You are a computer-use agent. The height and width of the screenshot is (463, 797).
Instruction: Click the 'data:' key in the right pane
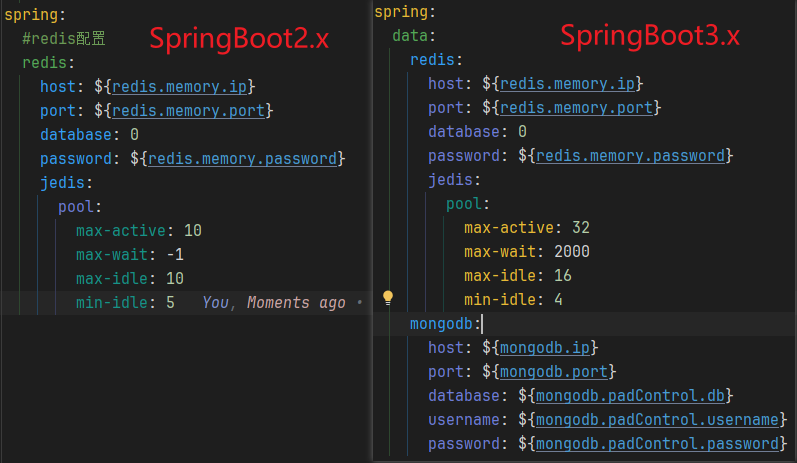[414, 36]
